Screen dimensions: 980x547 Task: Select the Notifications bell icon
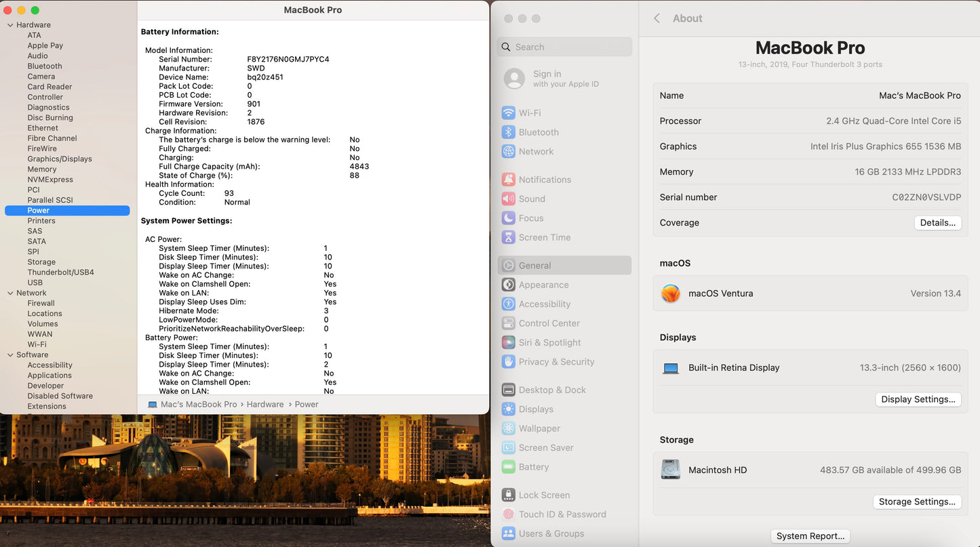(508, 180)
